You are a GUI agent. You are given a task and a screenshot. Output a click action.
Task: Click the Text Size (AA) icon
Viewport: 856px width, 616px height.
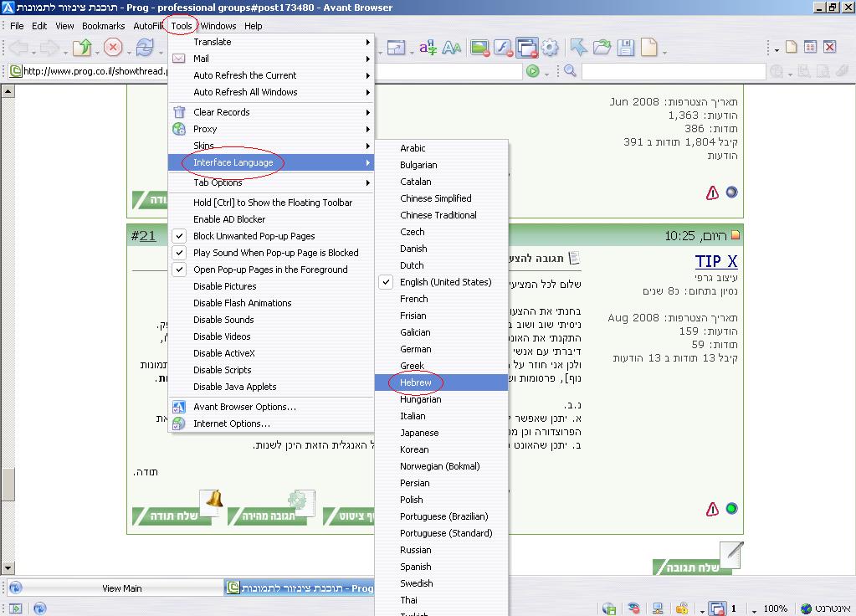[x=452, y=48]
